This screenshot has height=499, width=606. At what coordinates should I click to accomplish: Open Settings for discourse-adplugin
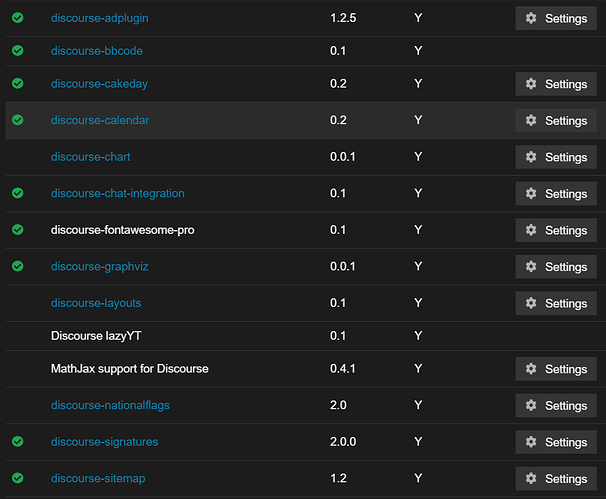pos(556,18)
